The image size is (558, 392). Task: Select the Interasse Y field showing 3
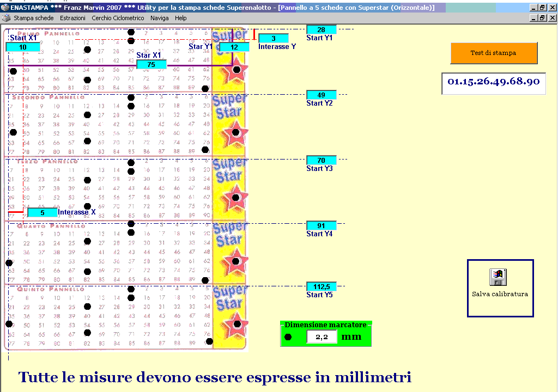click(274, 39)
